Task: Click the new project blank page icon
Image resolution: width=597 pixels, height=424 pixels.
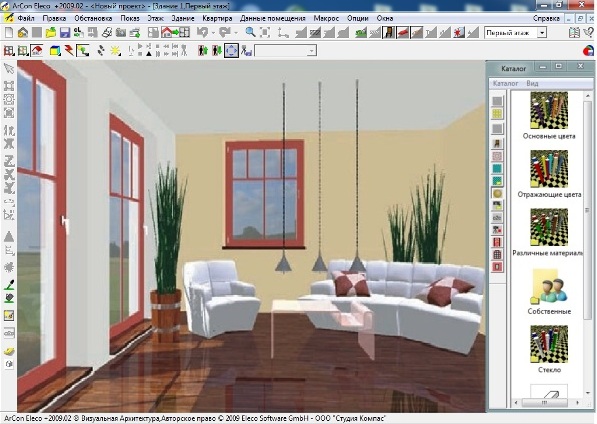Action: tap(8, 33)
